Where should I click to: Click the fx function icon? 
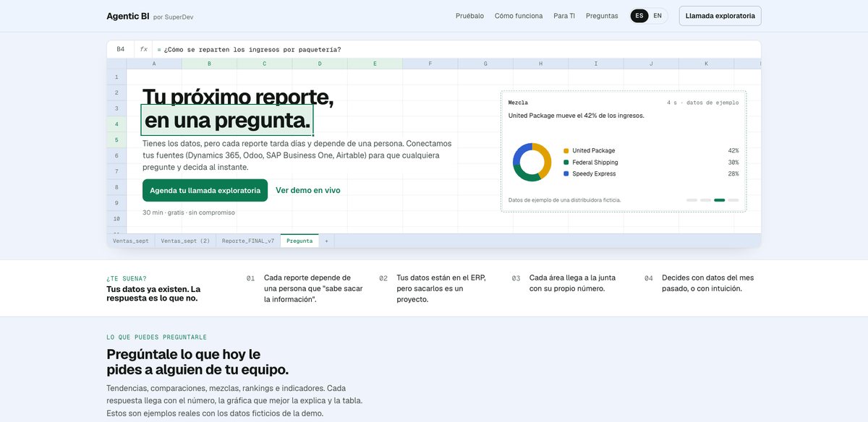click(x=143, y=49)
